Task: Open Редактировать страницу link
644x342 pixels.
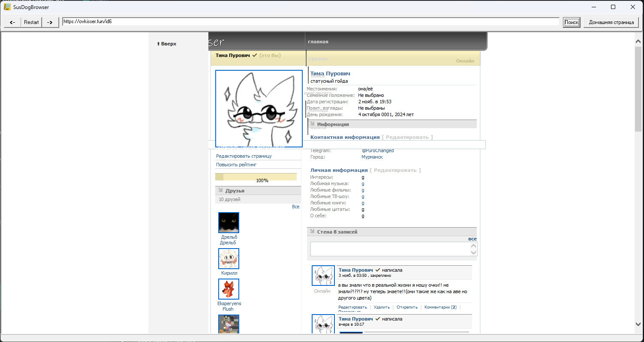Action: 244,156
